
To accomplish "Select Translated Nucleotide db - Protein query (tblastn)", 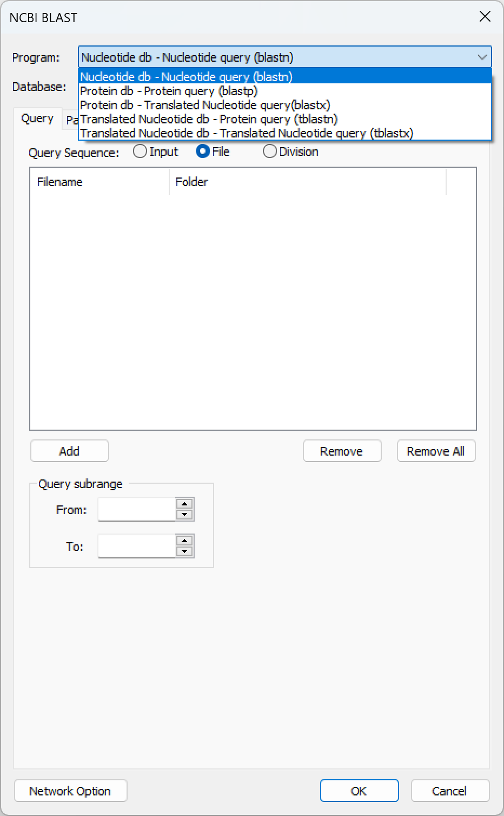I will 285,119.
